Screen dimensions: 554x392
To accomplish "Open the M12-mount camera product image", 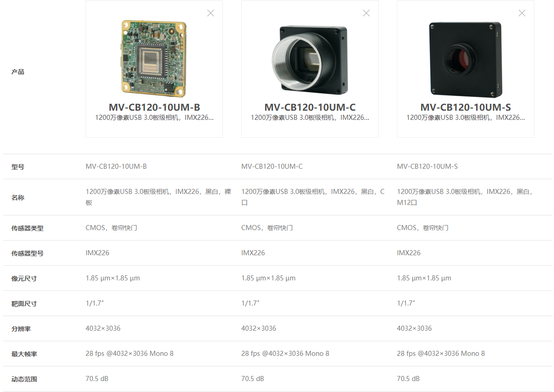I will tap(466, 59).
